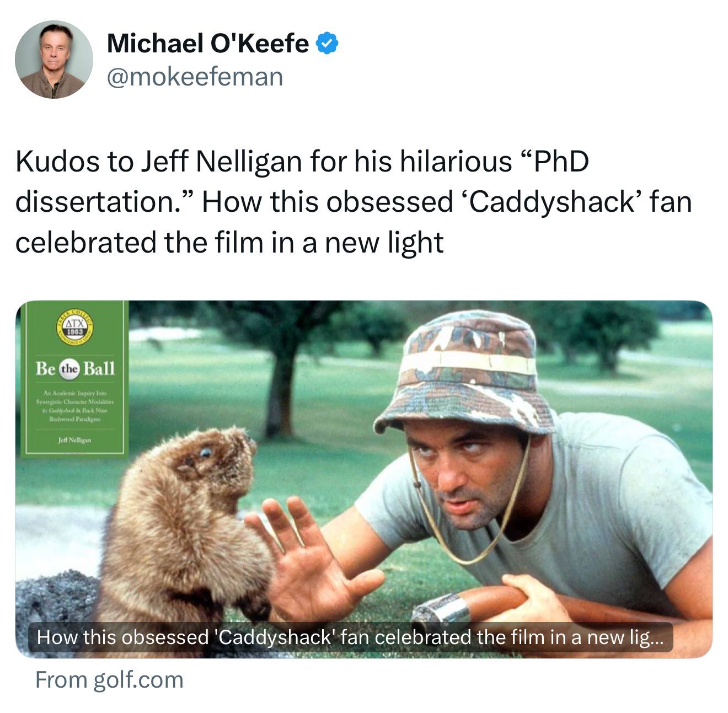Click the book subtitle text on green cover
728x713 pixels.
pyautogui.click(x=74, y=406)
